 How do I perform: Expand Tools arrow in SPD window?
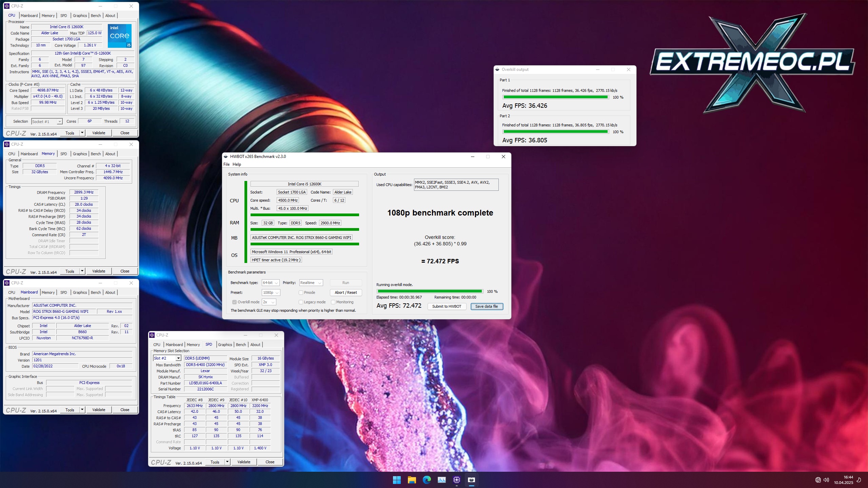point(227,462)
